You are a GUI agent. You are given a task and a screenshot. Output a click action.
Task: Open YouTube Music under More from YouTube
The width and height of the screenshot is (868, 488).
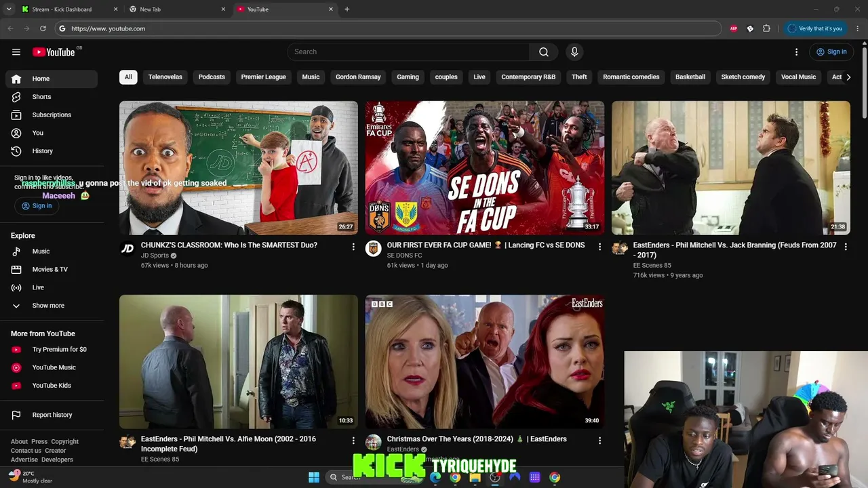52,367
